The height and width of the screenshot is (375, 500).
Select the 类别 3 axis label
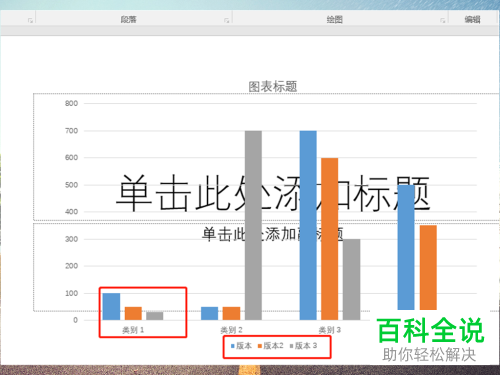(x=330, y=330)
